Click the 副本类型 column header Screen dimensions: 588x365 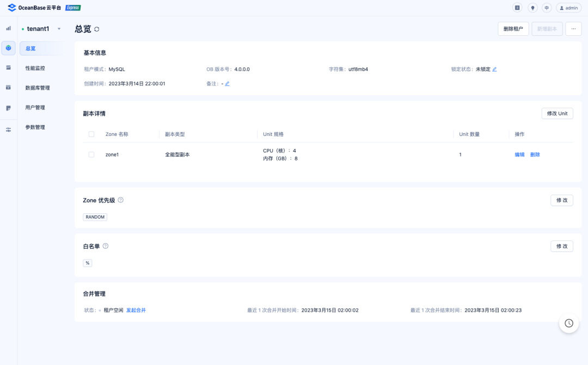[175, 134]
